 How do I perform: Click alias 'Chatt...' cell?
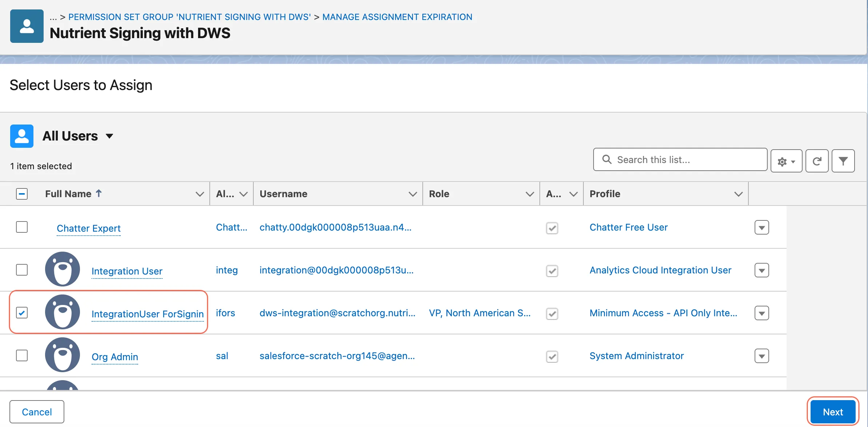232,227
